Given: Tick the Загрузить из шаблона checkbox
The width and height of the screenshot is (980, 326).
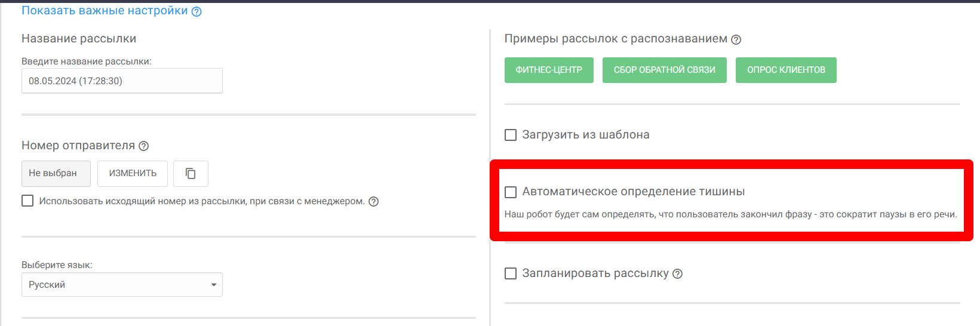Looking at the screenshot, I should coord(511,135).
